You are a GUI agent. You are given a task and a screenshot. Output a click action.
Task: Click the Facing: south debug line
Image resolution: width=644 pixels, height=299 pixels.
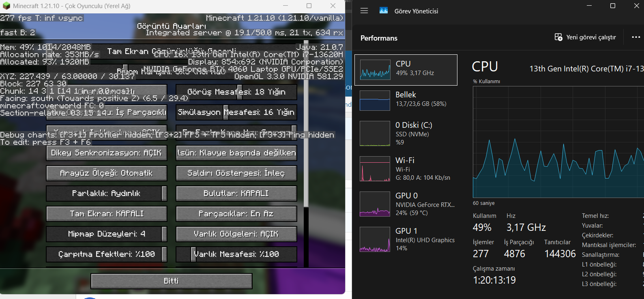click(x=94, y=98)
